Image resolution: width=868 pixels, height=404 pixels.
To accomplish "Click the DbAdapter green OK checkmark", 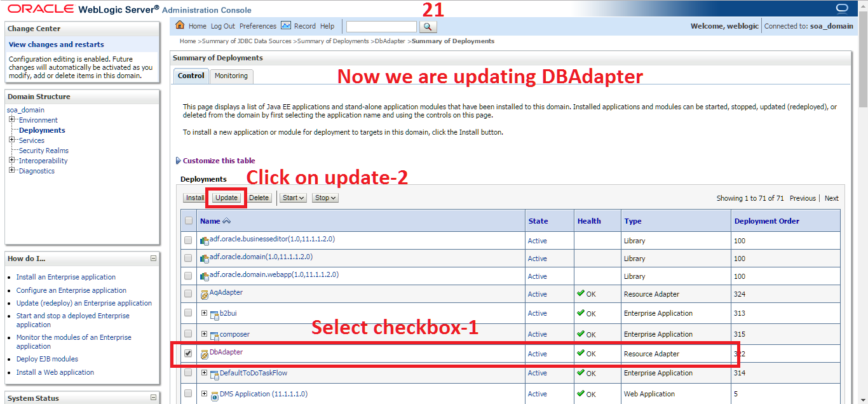I will coord(580,353).
